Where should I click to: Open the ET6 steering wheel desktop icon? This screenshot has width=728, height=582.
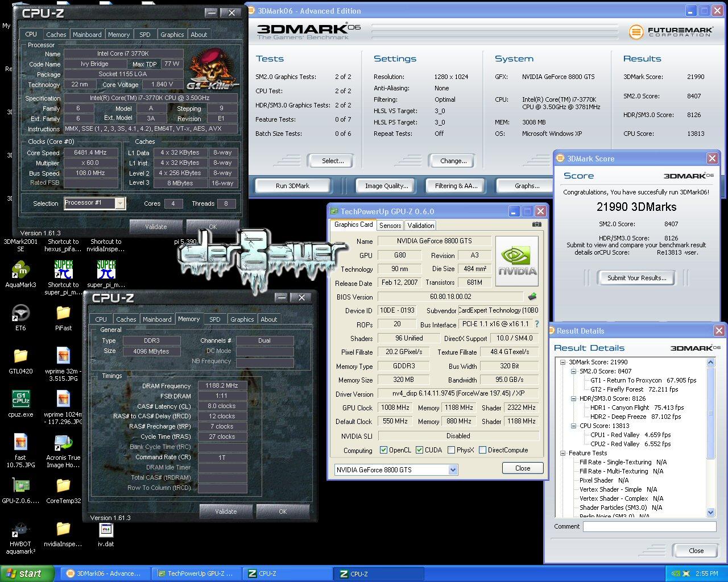20,313
